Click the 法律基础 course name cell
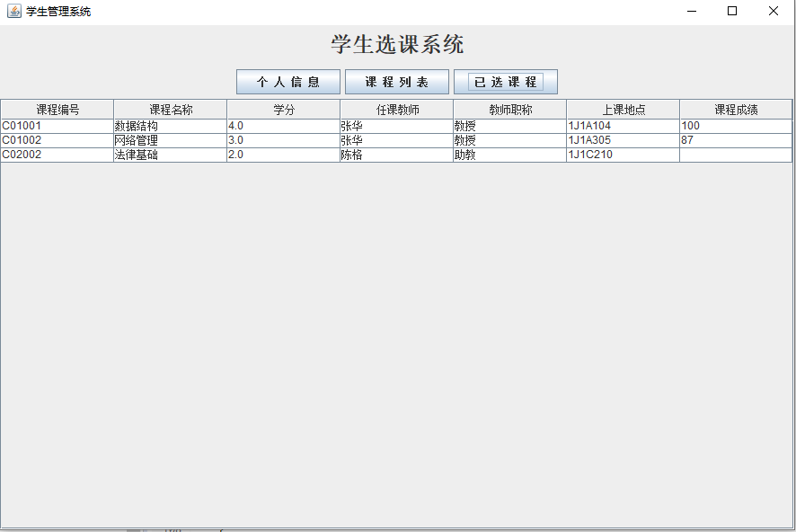This screenshot has height=532, width=796. [x=171, y=155]
